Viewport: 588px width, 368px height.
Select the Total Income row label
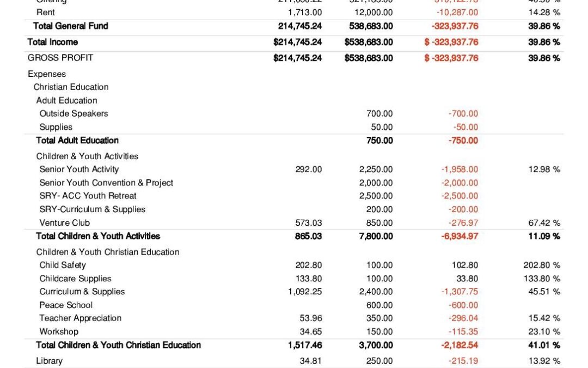52,42
